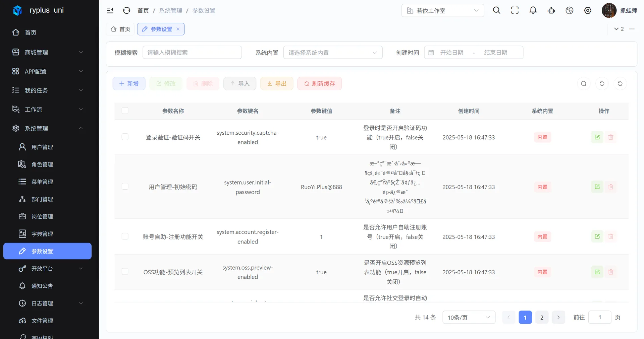Switch to the 首页 tab
The height and width of the screenshot is (339, 644).
point(120,29)
